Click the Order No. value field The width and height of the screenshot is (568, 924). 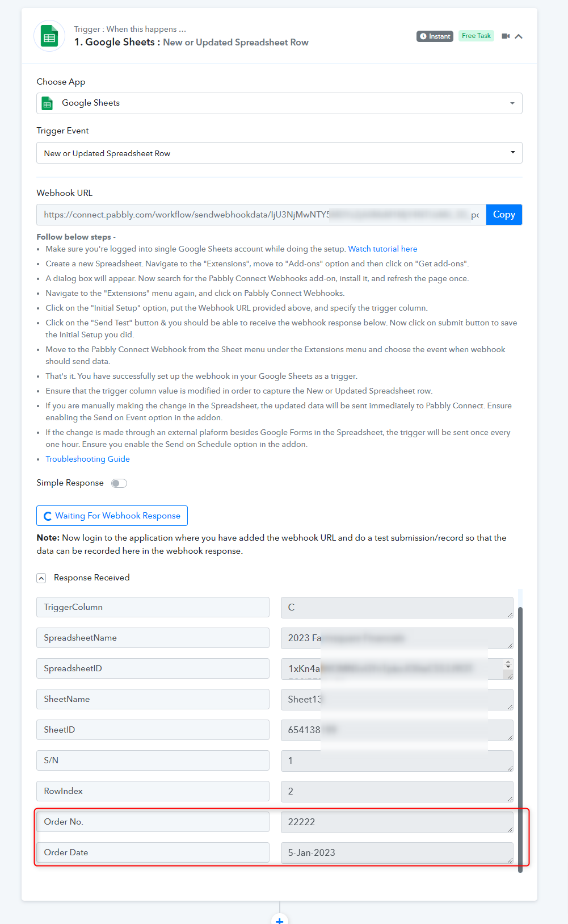click(x=397, y=822)
